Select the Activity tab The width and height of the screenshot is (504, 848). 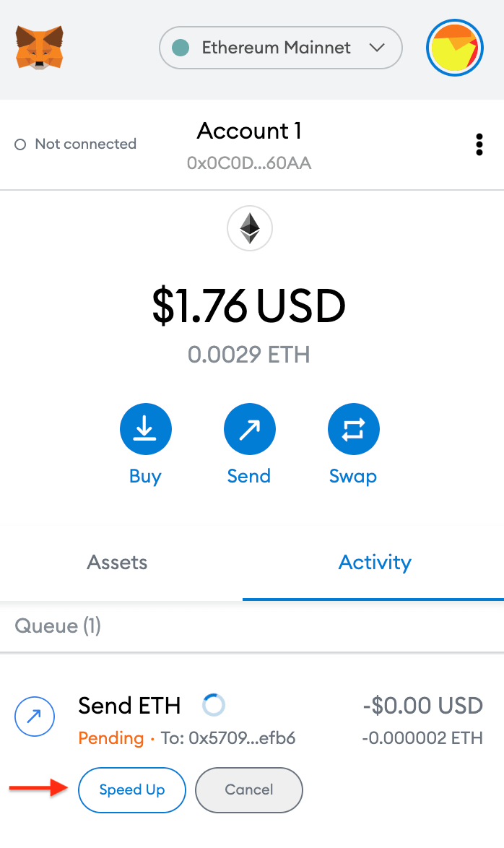(375, 563)
